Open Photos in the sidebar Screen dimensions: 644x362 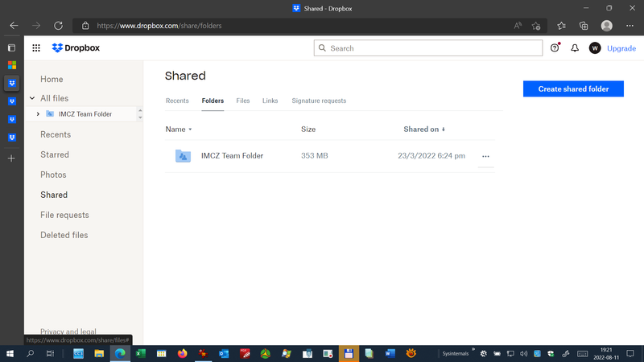[53, 175]
